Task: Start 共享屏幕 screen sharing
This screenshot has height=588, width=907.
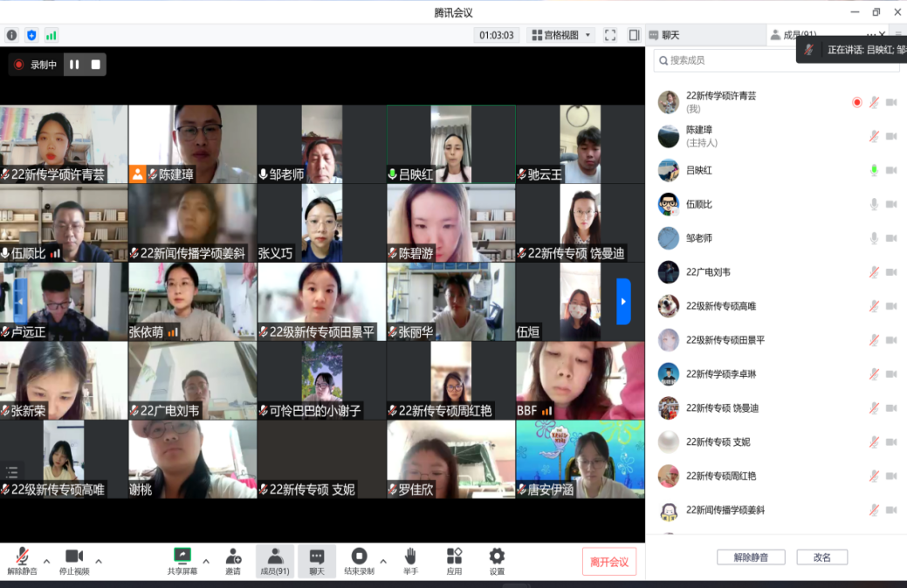Action: (x=182, y=560)
